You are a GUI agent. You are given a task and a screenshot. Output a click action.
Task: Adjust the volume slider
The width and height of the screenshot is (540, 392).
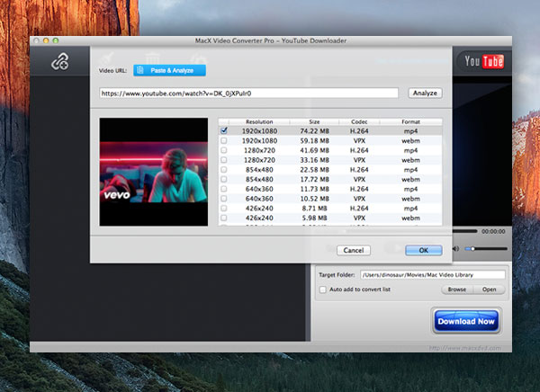486,248
